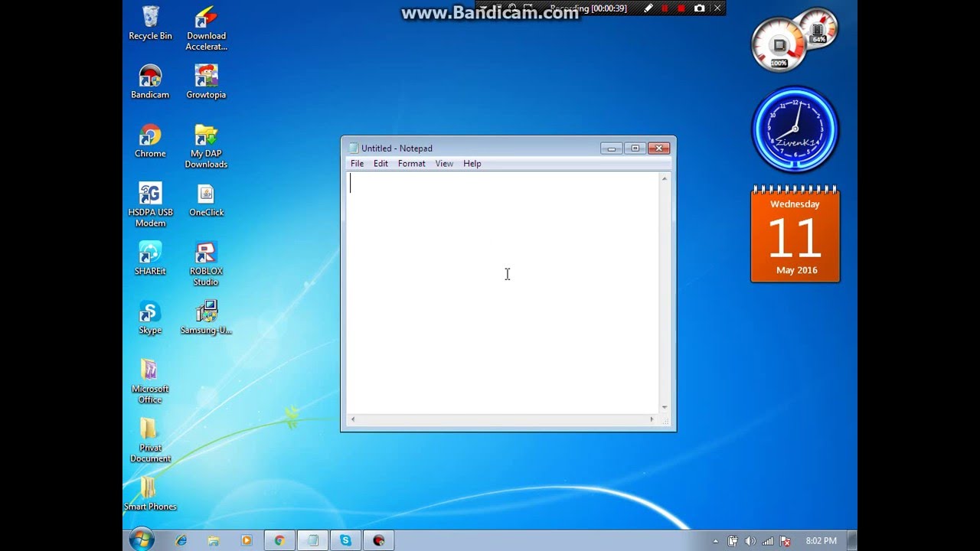Viewport: 980px width, 551px height.
Task: Switch to Skype in the taskbar
Action: tap(345, 540)
